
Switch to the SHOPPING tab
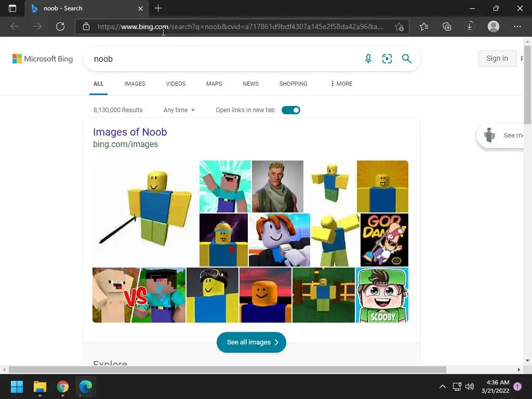tap(294, 84)
